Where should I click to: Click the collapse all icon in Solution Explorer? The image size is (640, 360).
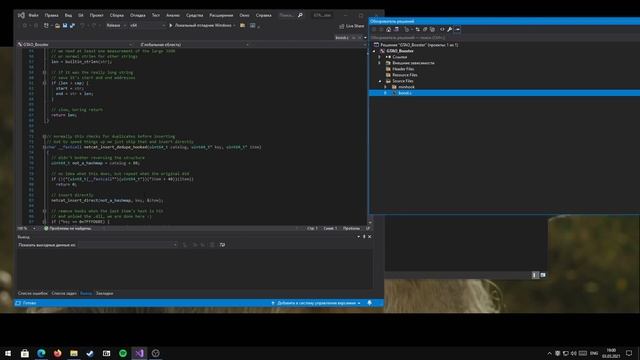[x=425, y=29]
